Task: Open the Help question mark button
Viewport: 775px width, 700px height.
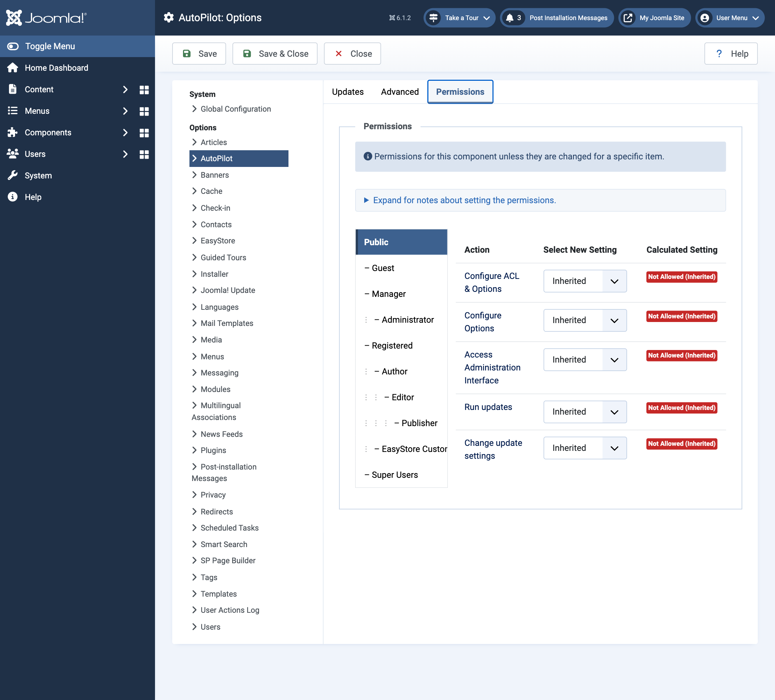Action: pyautogui.click(x=731, y=53)
